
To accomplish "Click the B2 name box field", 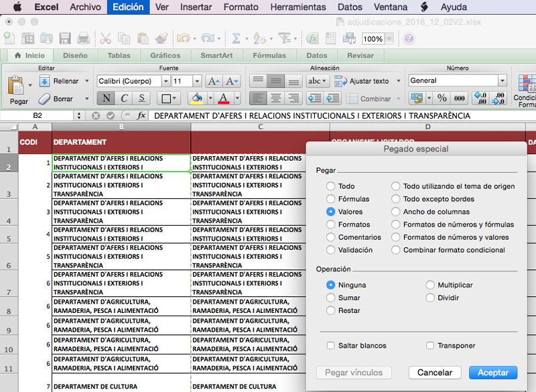I will (x=38, y=116).
